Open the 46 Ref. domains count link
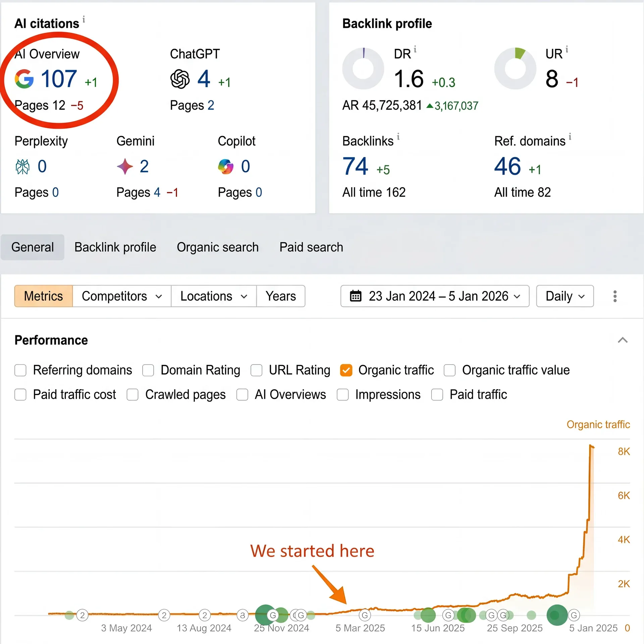644x644 pixels. point(507,166)
